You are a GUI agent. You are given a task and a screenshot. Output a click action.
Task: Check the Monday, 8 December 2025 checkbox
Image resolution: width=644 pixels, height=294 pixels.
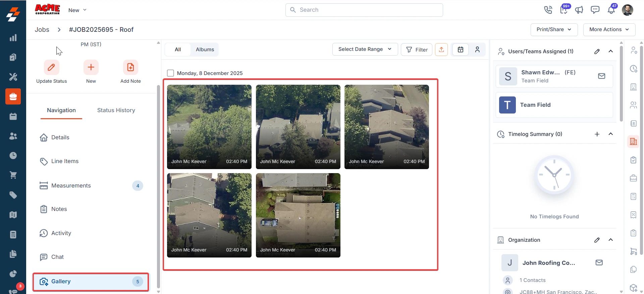point(170,73)
